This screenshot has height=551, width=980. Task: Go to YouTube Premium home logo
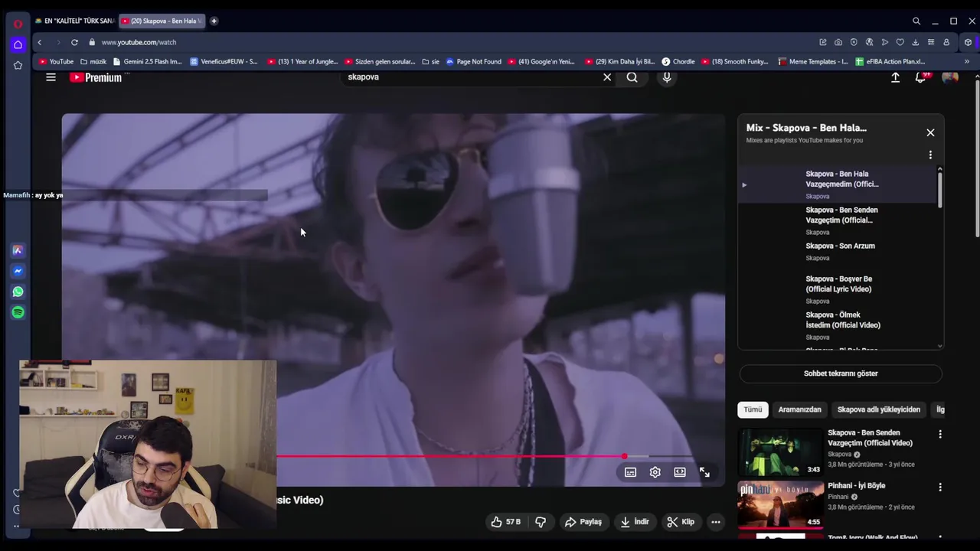pyautogui.click(x=96, y=77)
